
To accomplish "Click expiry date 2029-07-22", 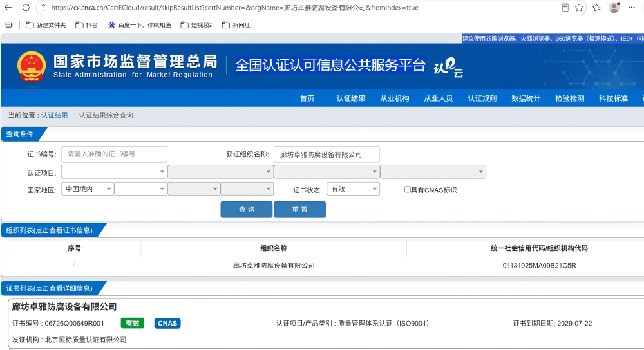I will (574, 324).
